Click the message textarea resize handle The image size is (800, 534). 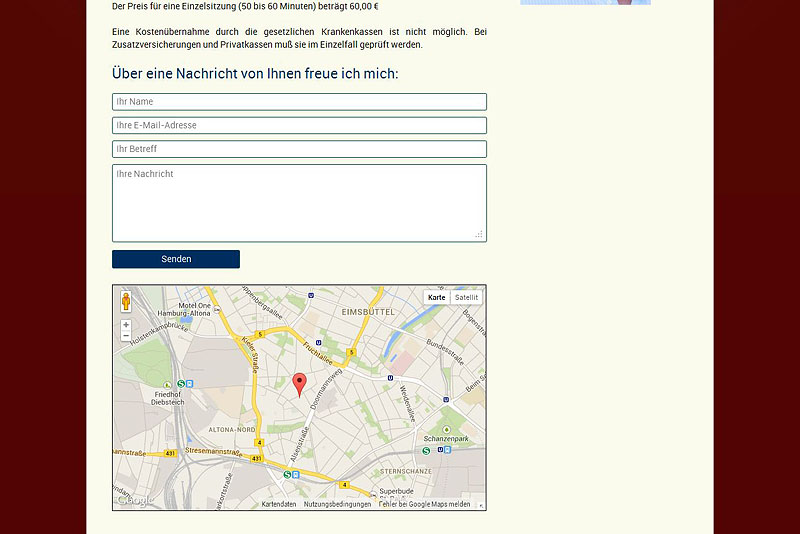click(479, 234)
